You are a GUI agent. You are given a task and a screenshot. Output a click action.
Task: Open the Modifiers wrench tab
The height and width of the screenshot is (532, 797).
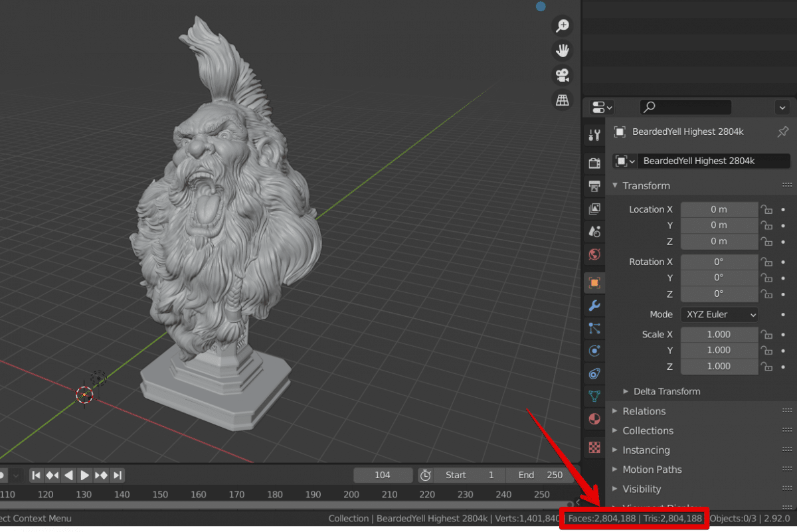click(x=594, y=306)
